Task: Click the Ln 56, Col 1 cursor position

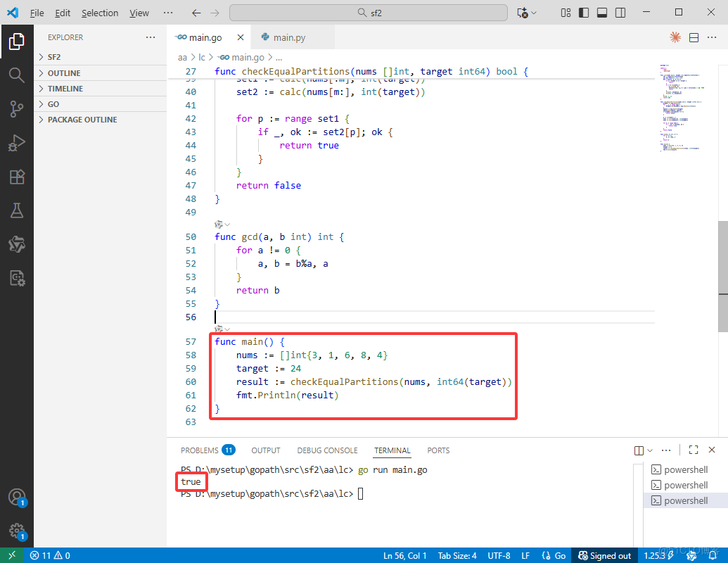Action: [404, 555]
